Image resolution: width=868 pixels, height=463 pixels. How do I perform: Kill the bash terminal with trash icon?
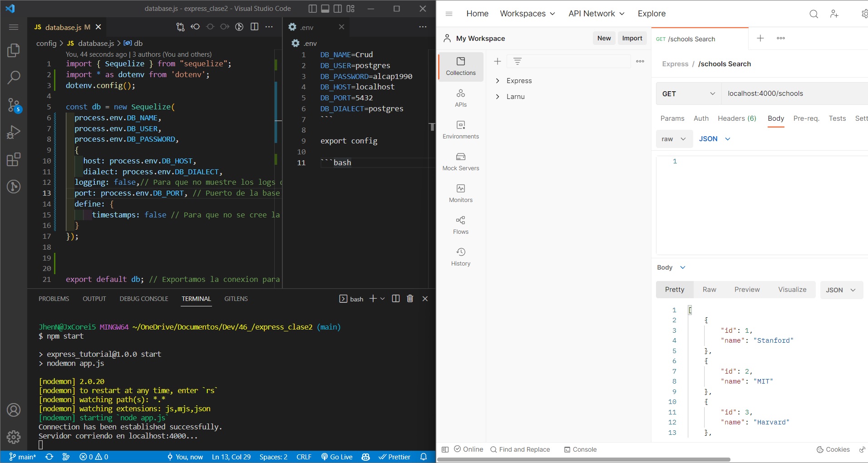tap(410, 298)
